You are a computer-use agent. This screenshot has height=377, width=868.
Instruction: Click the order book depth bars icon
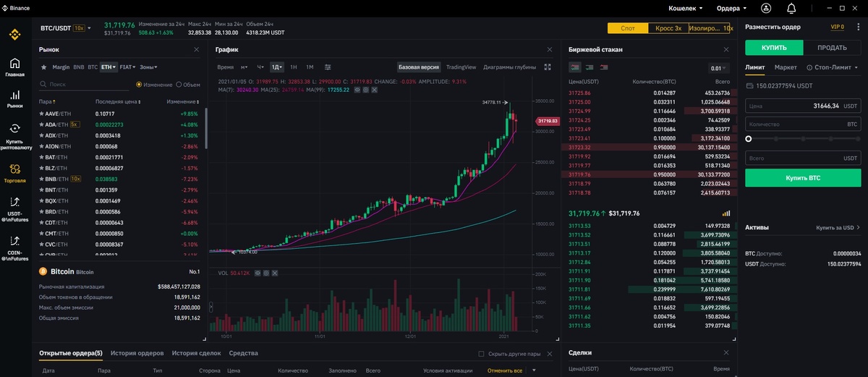pyautogui.click(x=726, y=213)
